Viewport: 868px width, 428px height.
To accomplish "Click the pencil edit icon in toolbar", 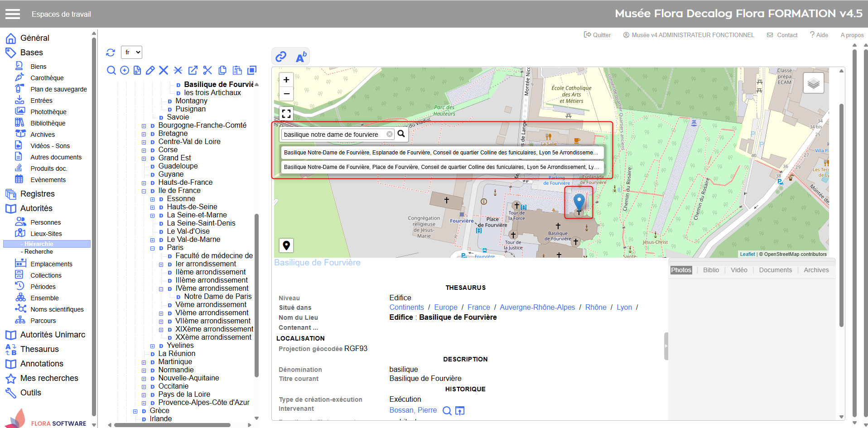I will click(x=150, y=70).
